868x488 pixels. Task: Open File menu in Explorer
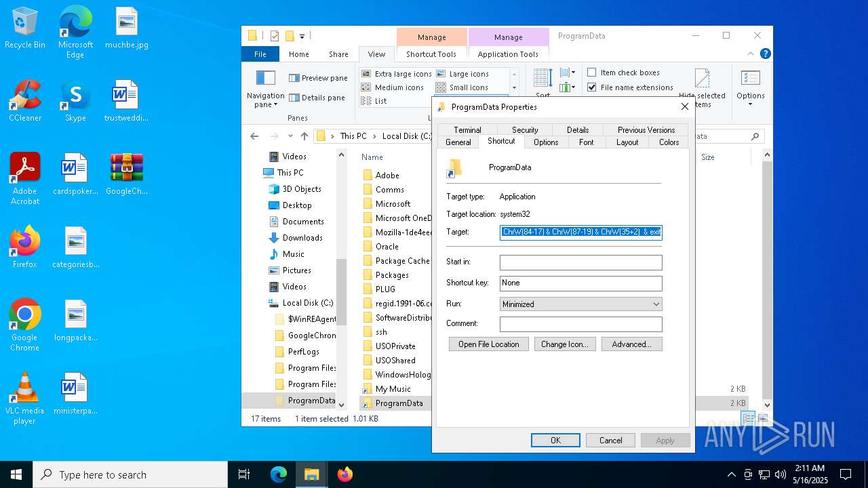[x=260, y=54]
